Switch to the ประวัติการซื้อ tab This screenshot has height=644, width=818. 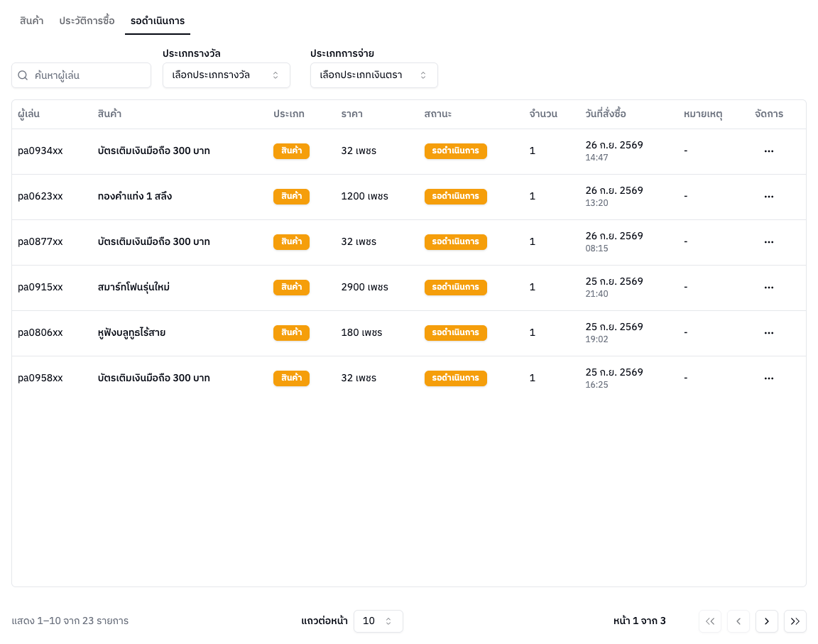[87, 21]
